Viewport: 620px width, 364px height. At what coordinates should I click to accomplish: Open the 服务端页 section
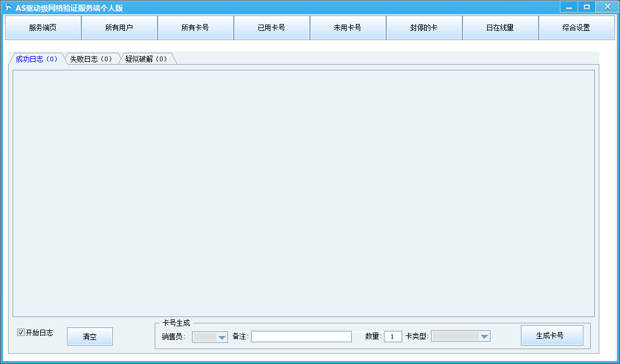point(43,27)
